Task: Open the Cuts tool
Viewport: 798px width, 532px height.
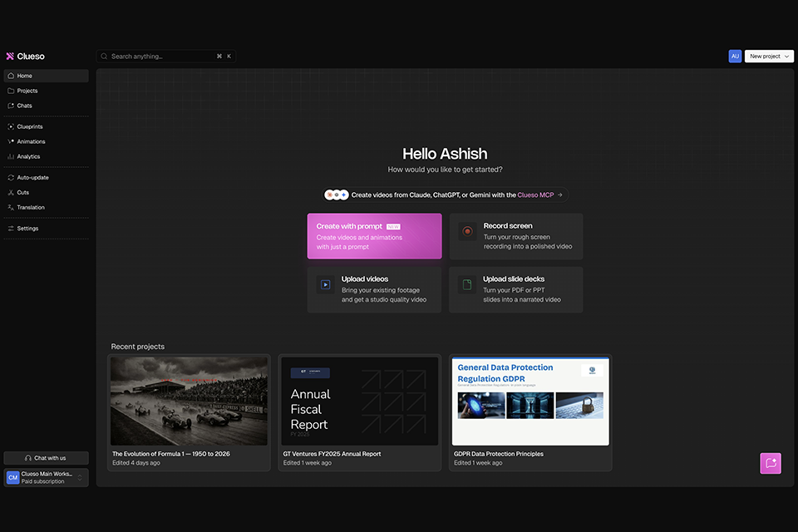Action: (x=46, y=193)
